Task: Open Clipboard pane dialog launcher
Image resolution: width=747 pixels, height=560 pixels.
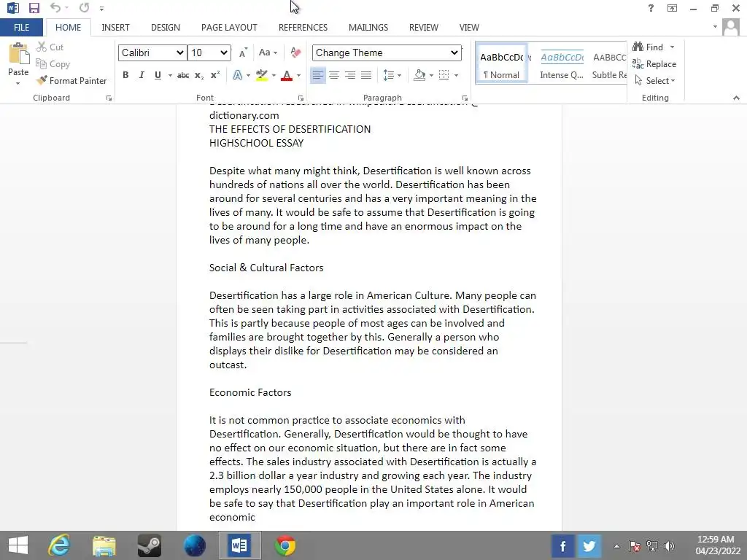Action: pos(109,98)
